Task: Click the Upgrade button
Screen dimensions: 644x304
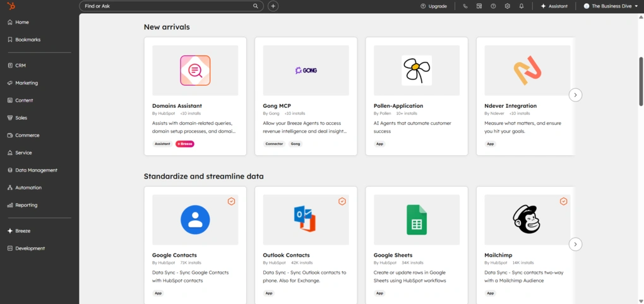Action: [434, 6]
